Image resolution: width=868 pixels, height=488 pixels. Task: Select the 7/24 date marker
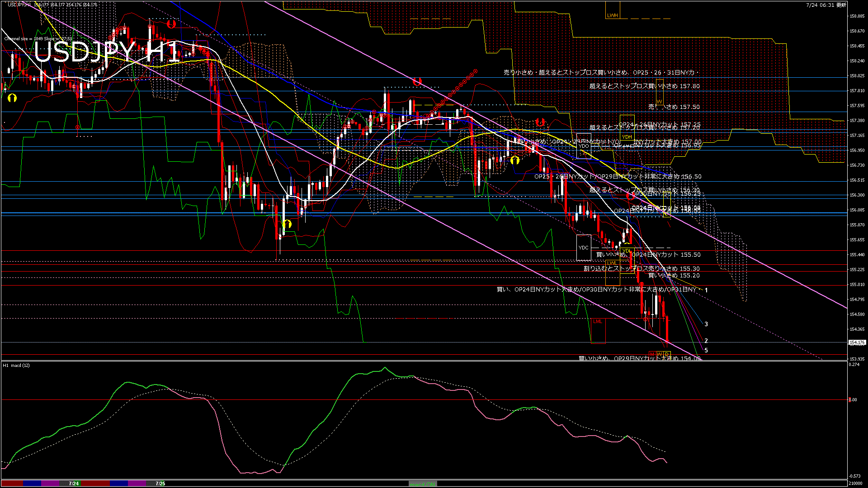(x=74, y=483)
